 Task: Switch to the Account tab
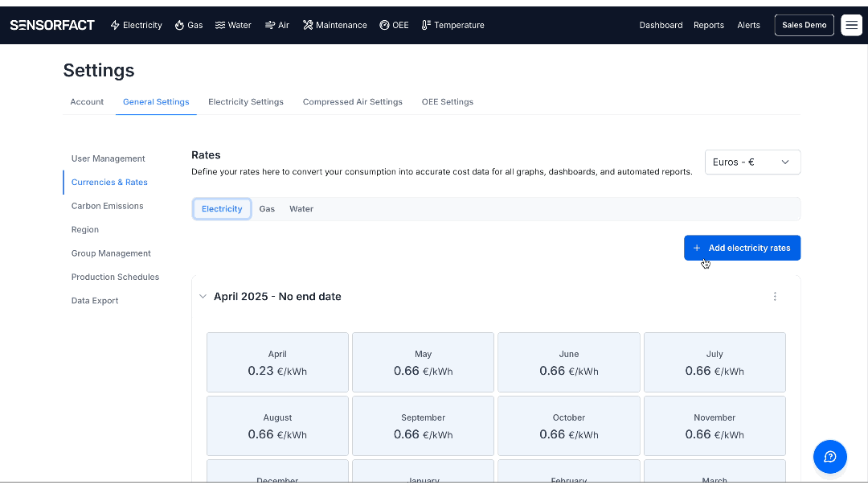point(87,102)
